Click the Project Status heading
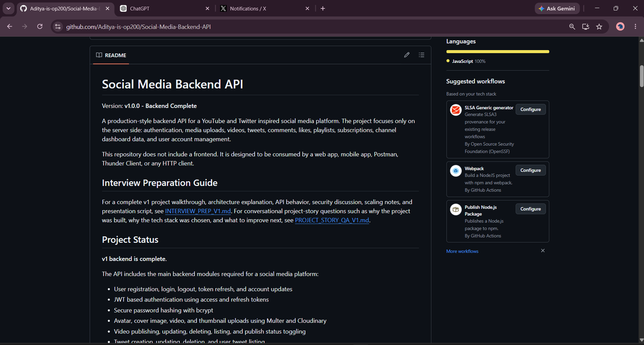Viewport: 644px width, 345px height. click(x=130, y=240)
